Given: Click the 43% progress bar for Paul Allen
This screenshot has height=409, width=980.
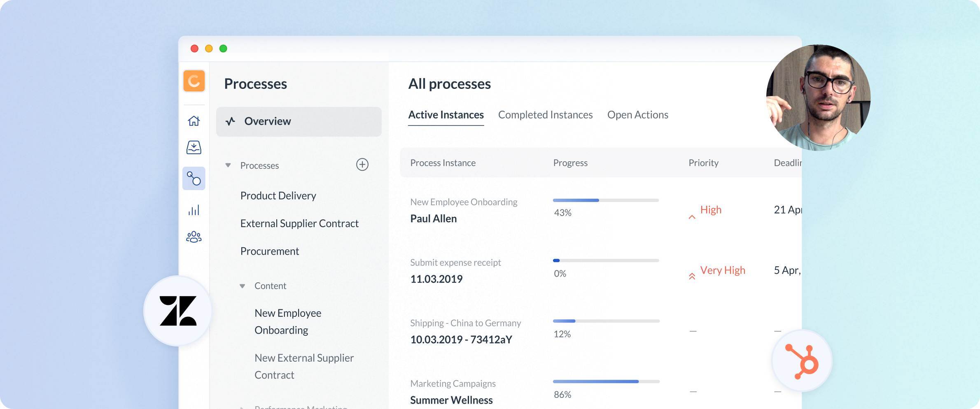Looking at the screenshot, I should tap(606, 200).
